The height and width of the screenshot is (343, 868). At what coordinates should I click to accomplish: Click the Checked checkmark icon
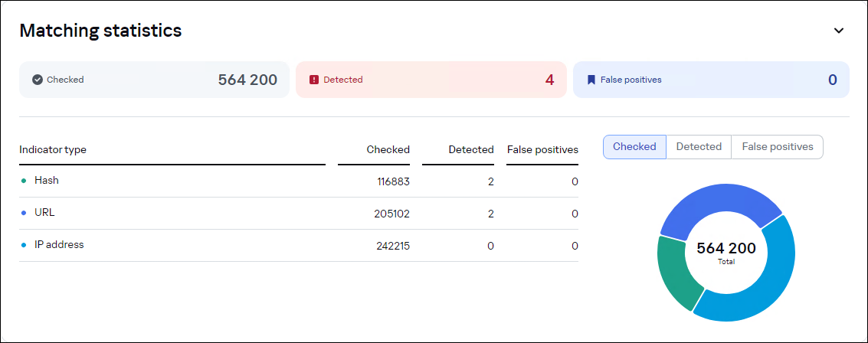38,80
